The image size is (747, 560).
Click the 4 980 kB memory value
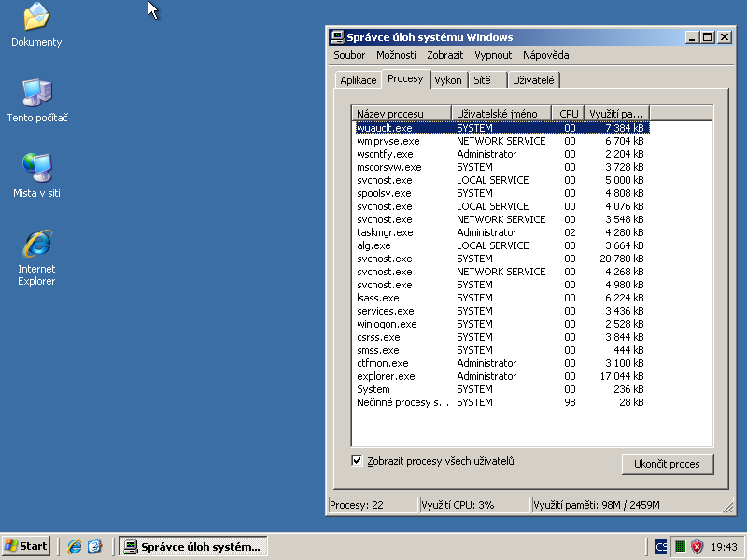click(x=625, y=285)
